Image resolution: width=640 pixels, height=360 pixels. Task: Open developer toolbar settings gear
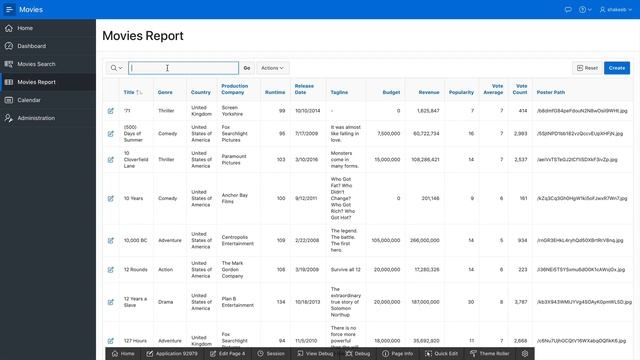point(525,353)
